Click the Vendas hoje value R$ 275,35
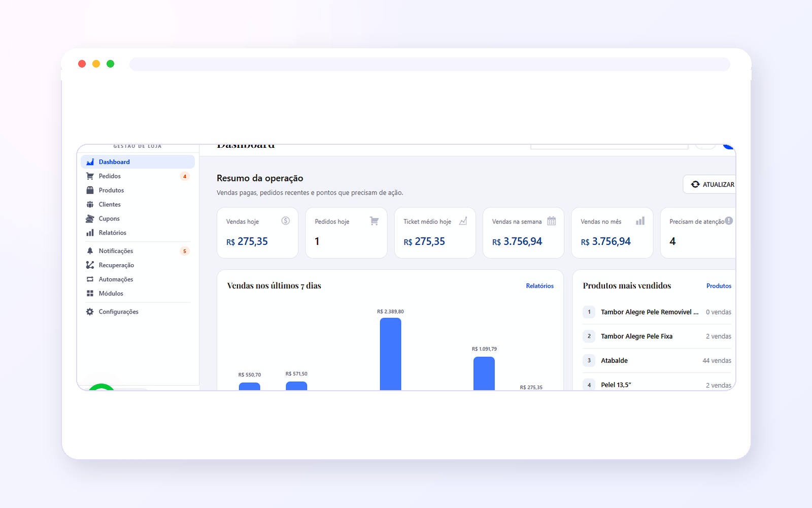Screen dimensions: 812x508 pyautogui.click(x=247, y=242)
